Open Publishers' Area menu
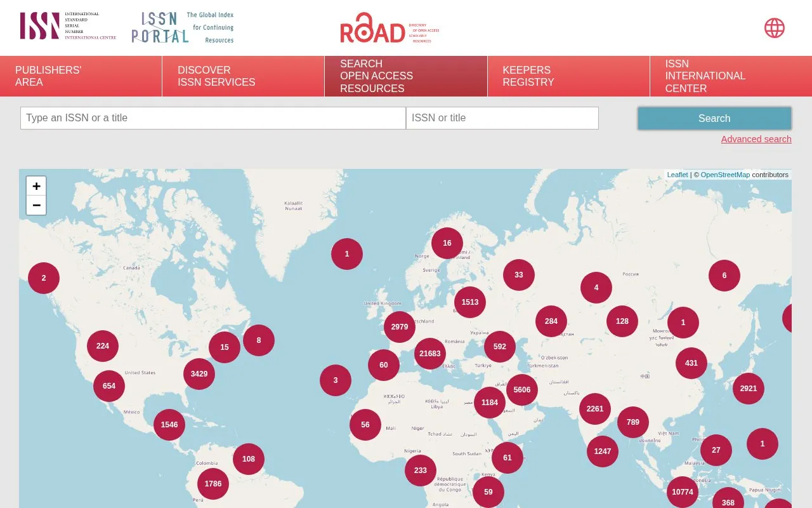 81,76
